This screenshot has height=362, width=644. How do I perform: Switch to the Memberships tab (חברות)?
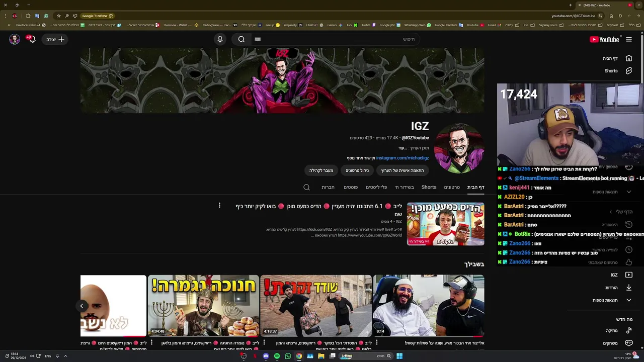328,187
